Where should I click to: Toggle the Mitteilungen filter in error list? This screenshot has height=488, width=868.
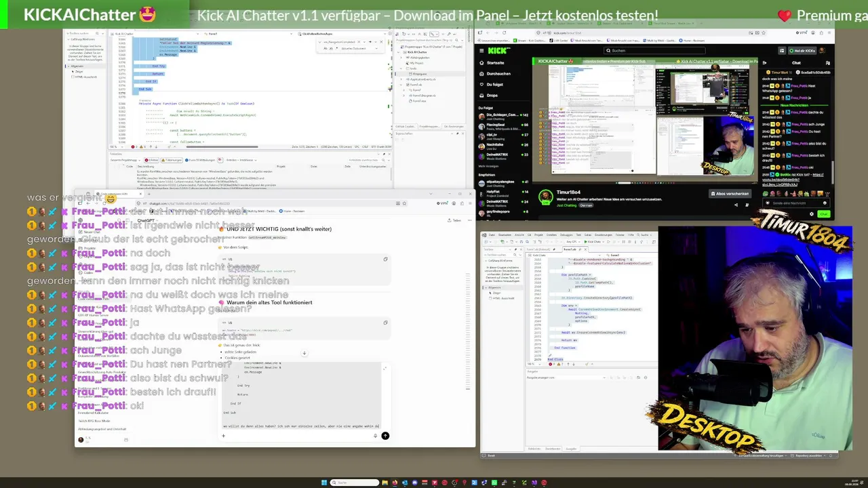click(201, 160)
